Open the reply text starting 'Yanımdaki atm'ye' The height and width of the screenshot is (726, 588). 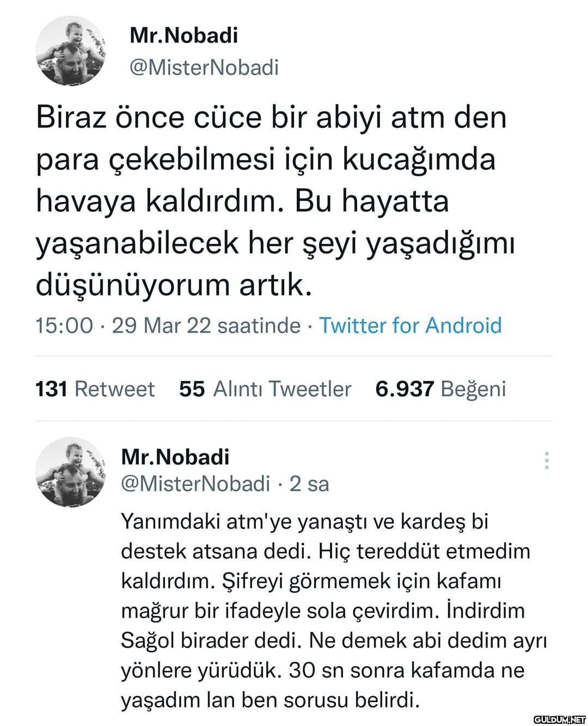click(304, 521)
